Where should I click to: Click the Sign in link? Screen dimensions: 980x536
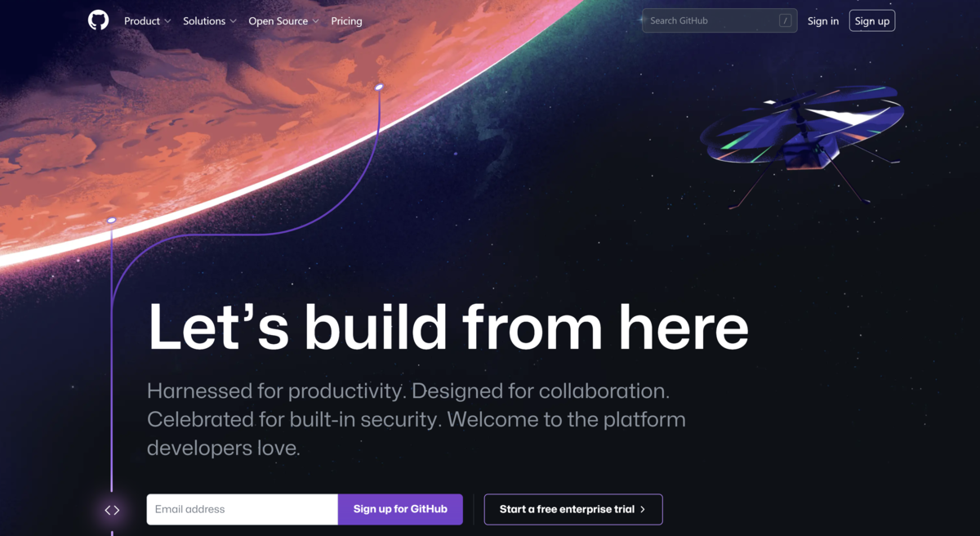click(823, 21)
